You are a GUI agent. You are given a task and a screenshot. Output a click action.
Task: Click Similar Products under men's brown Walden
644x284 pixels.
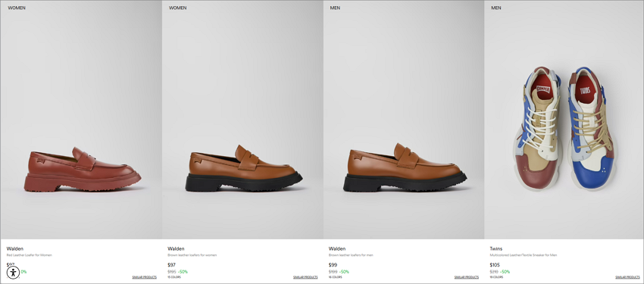point(466,277)
